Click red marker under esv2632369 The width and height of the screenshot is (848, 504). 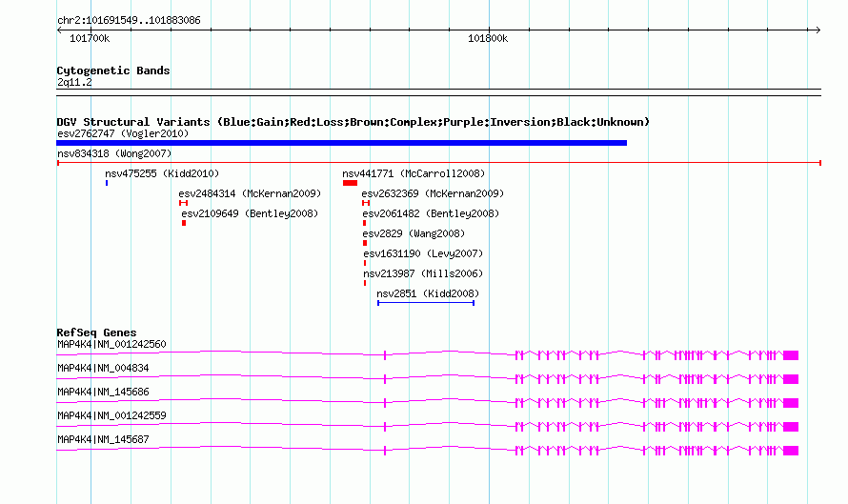coord(366,203)
